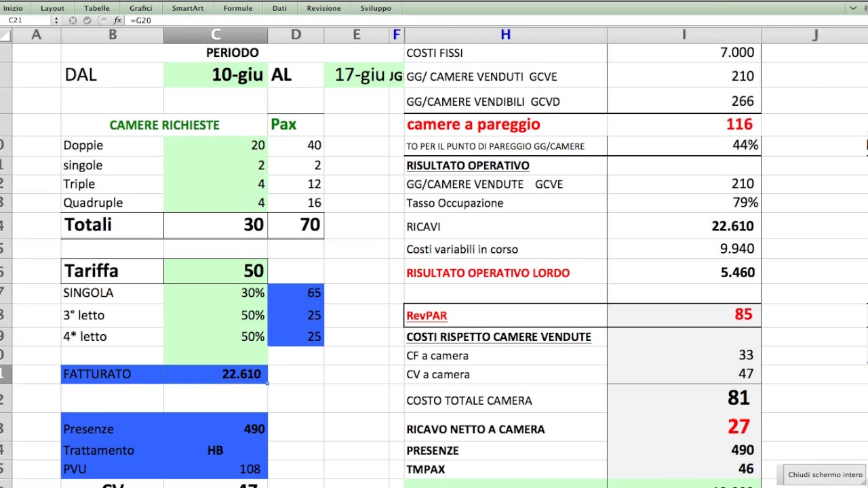This screenshot has height=488, width=868.
Task: Select the RevPAR value 85
Action: coord(684,315)
